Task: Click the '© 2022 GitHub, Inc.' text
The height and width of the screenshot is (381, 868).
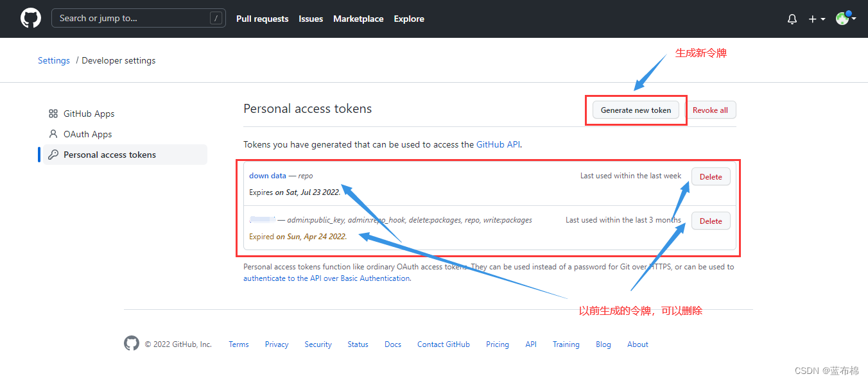Action: click(x=178, y=344)
